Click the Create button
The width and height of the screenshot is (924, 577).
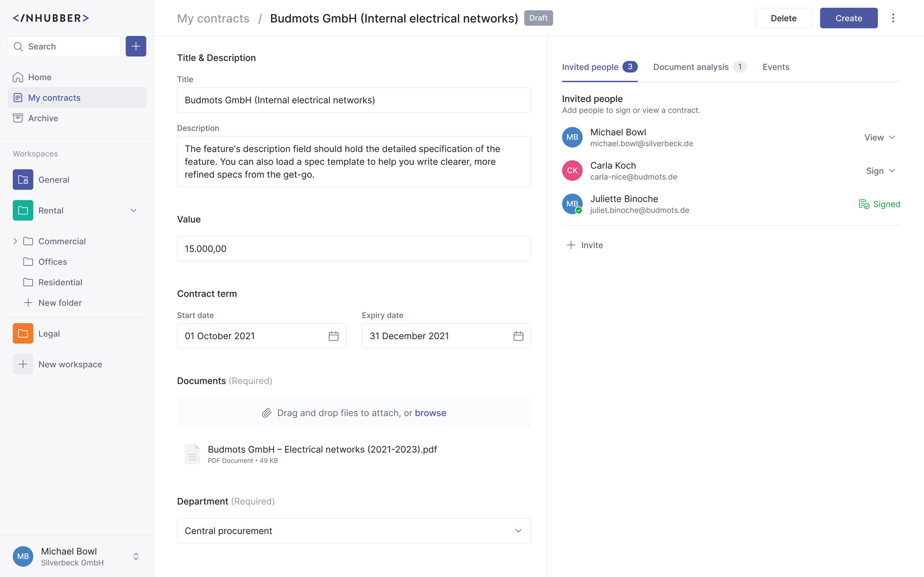click(x=848, y=18)
